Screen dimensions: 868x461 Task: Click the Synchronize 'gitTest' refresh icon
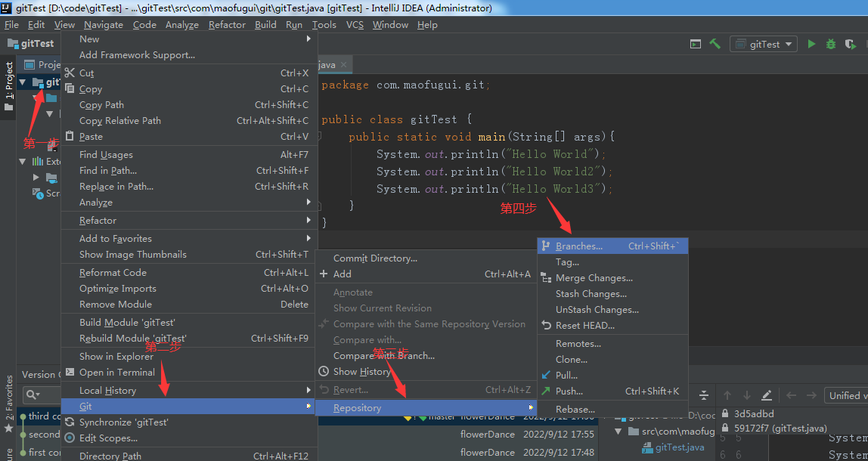click(70, 422)
